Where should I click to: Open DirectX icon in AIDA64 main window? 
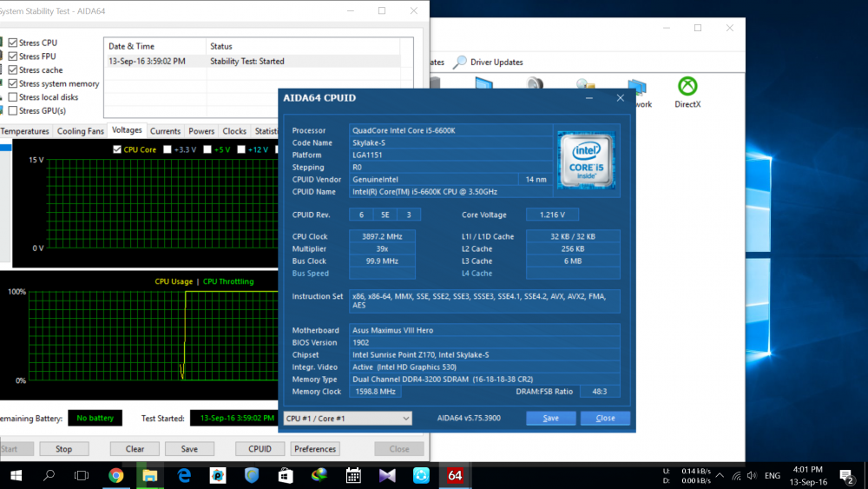pyautogui.click(x=687, y=92)
